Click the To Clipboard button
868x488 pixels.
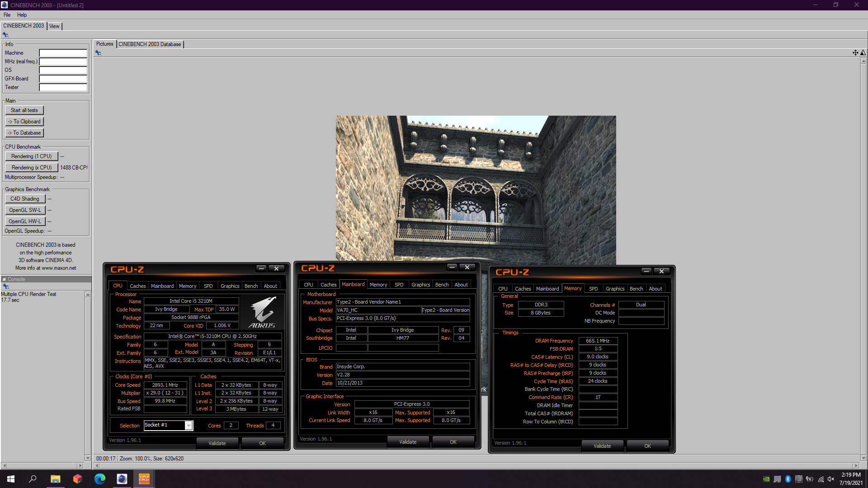24,122
